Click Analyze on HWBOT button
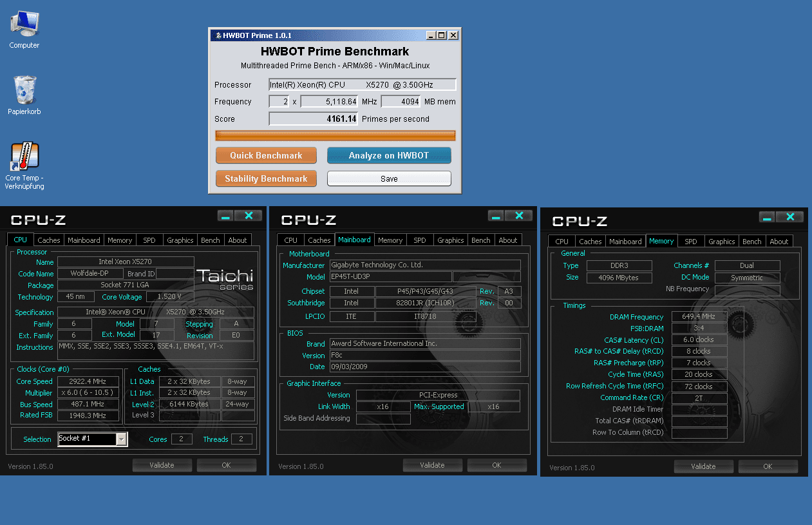Screen dimensions: 812x525 tap(389, 155)
